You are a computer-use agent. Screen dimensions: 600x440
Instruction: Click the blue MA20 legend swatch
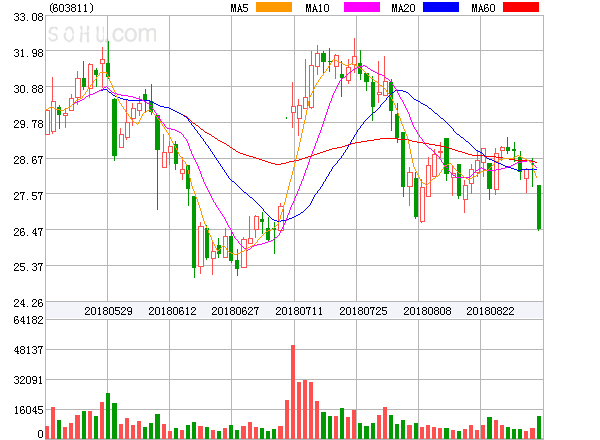[441, 7]
